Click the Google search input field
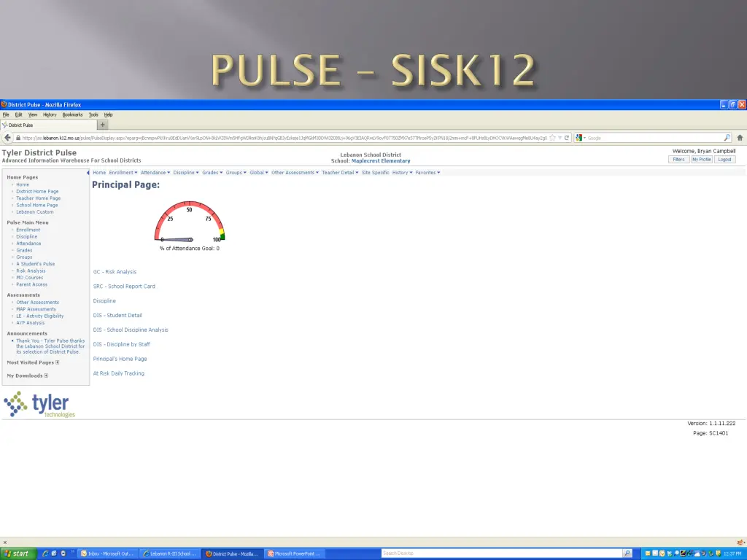Image resolution: width=747 pixels, height=560 pixels. 654,138
